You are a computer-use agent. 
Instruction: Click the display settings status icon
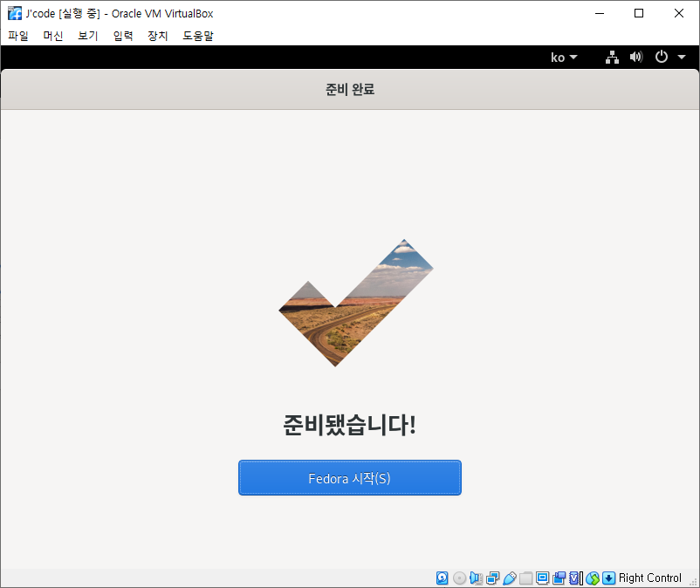click(542, 578)
